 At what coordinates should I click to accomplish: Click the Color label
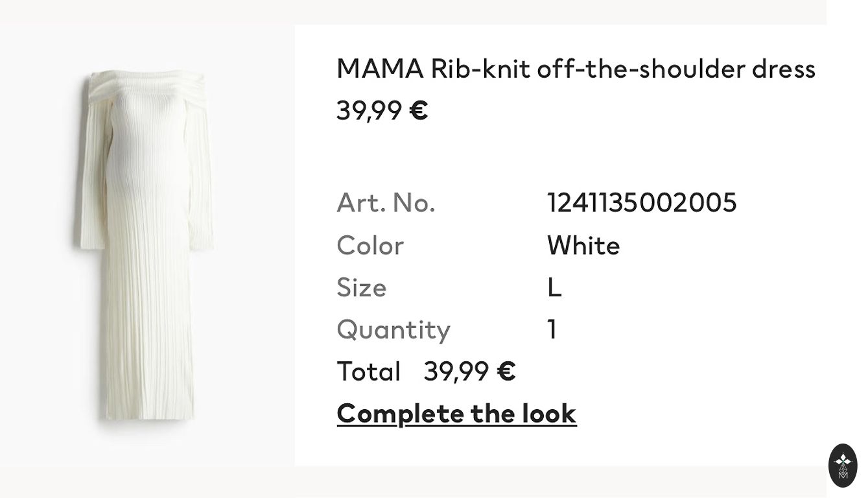tap(370, 246)
